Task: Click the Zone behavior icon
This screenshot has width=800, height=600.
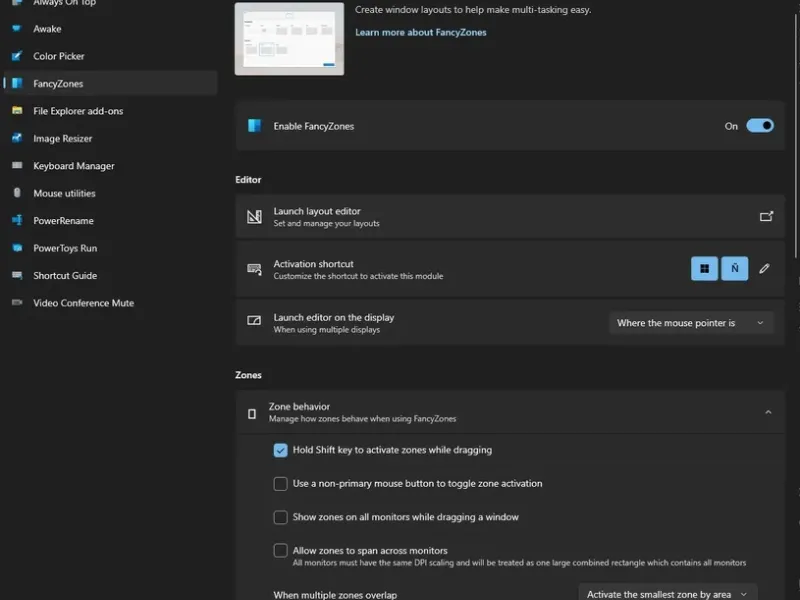Action: tap(252, 413)
